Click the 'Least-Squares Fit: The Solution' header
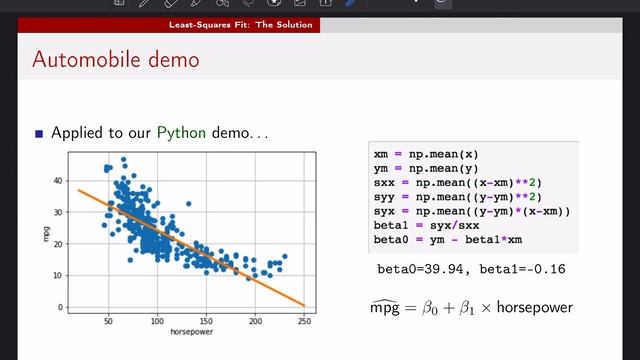 [241, 24]
